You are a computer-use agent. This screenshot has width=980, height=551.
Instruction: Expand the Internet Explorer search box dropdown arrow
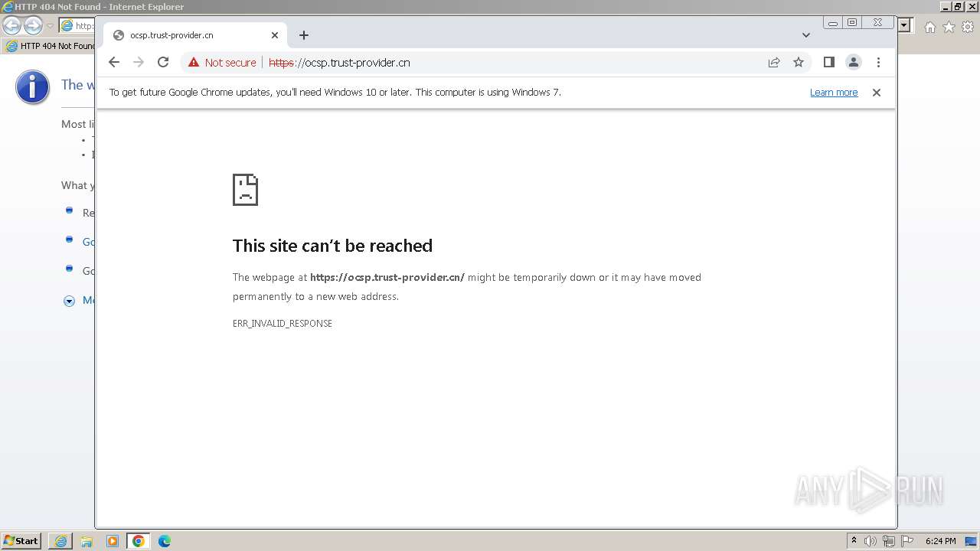[904, 26]
